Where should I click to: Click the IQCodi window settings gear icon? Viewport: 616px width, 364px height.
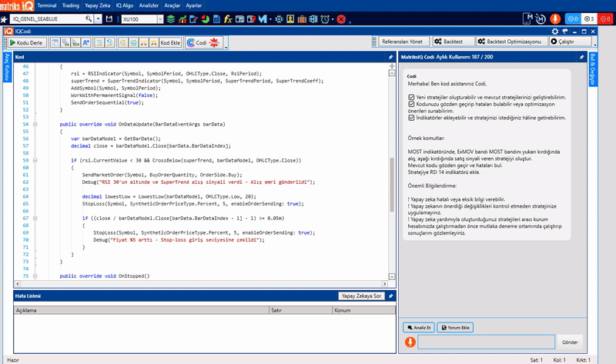pos(554,32)
